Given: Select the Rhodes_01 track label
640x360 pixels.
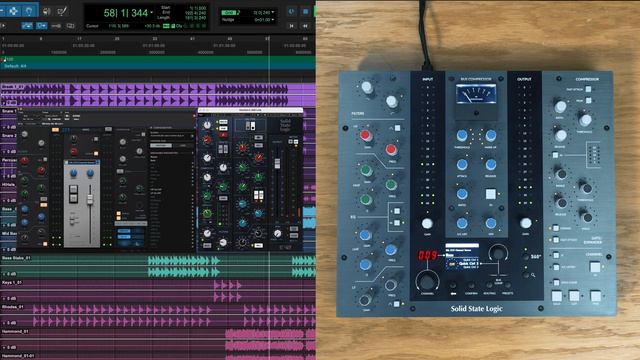Looking at the screenshot, I should click(13, 307).
